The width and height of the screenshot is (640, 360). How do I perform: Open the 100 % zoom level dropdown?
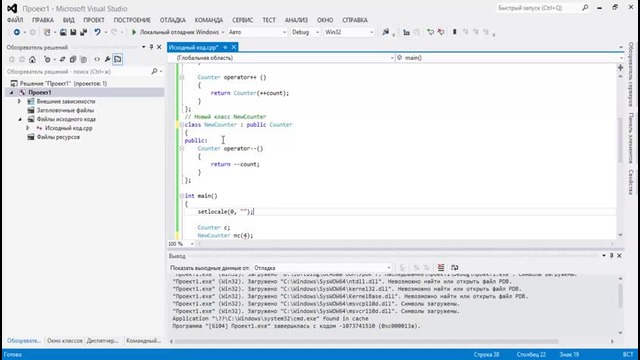192,244
